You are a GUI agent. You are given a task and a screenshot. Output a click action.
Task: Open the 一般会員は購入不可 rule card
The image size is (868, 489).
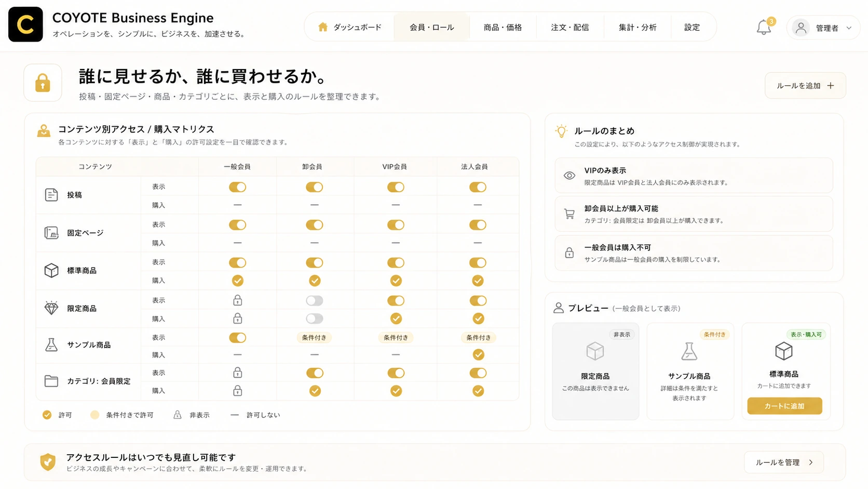(694, 253)
